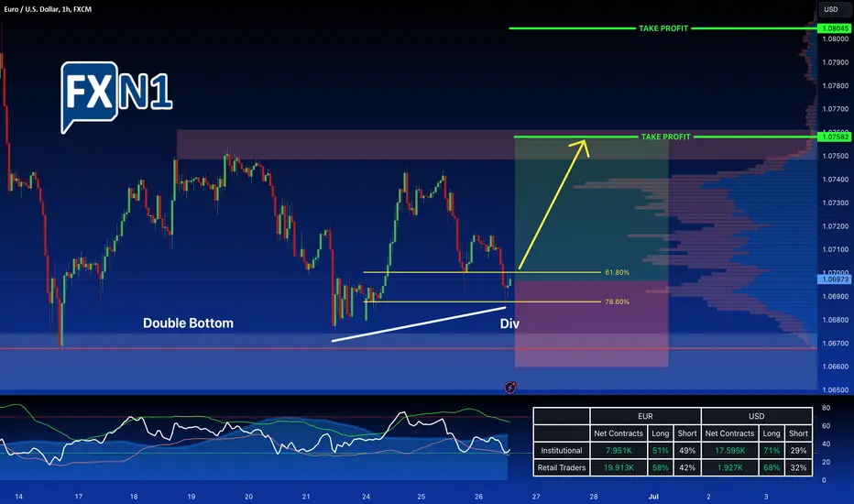Click the Retail Traders row label
This screenshot has width=854, height=504.
click(562, 467)
